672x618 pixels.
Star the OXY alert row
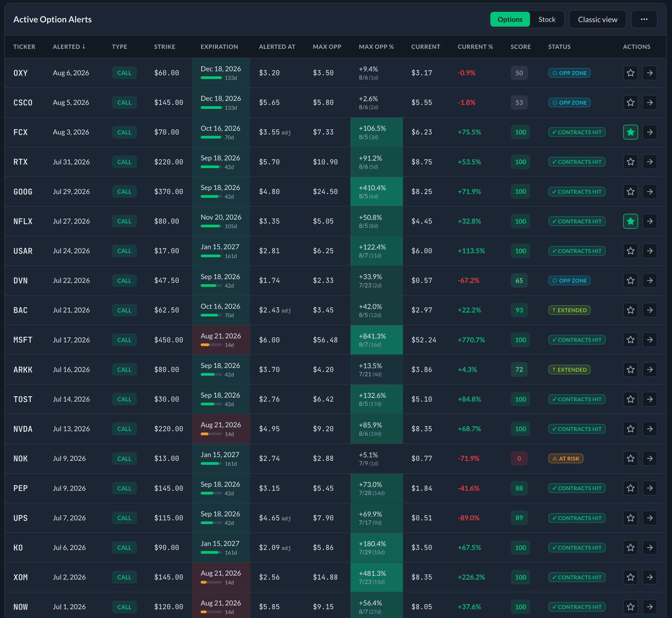point(630,73)
